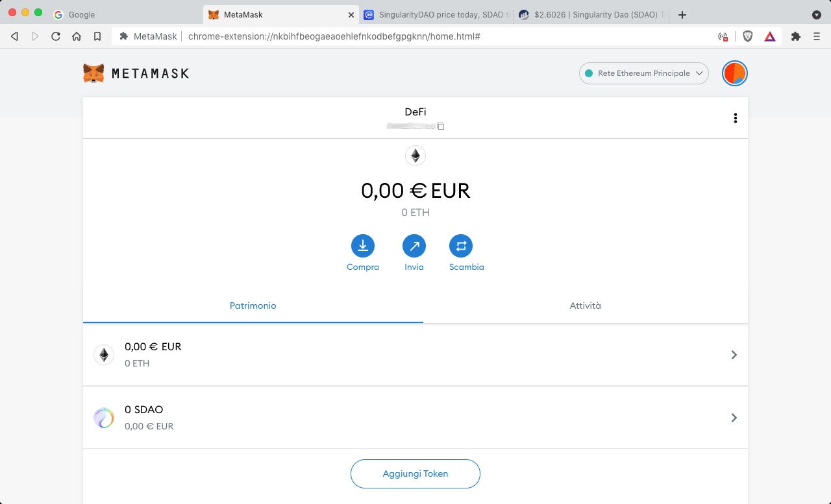The height and width of the screenshot is (504, 831).
Task: Go to browser home page
Action: (77, 36)
